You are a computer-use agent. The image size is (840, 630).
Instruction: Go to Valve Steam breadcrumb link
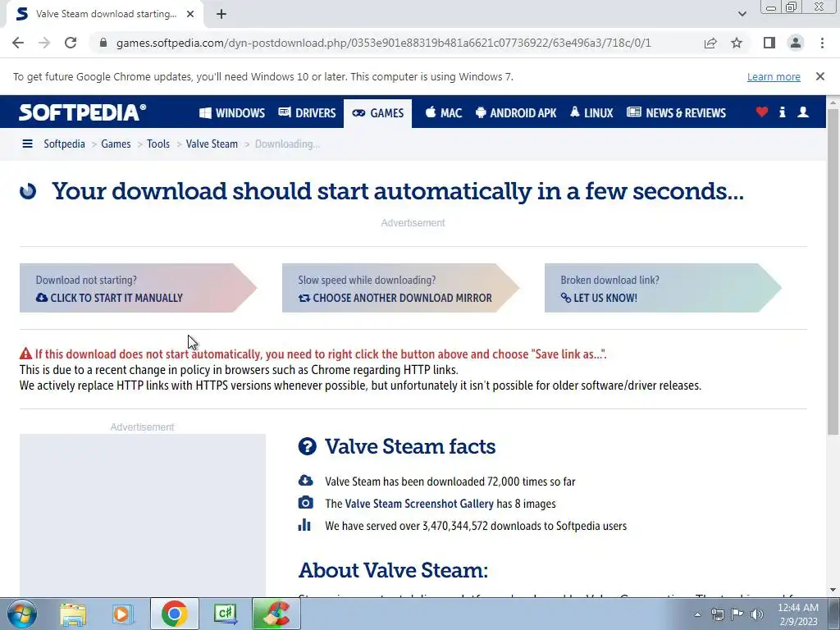click(212, 144)
